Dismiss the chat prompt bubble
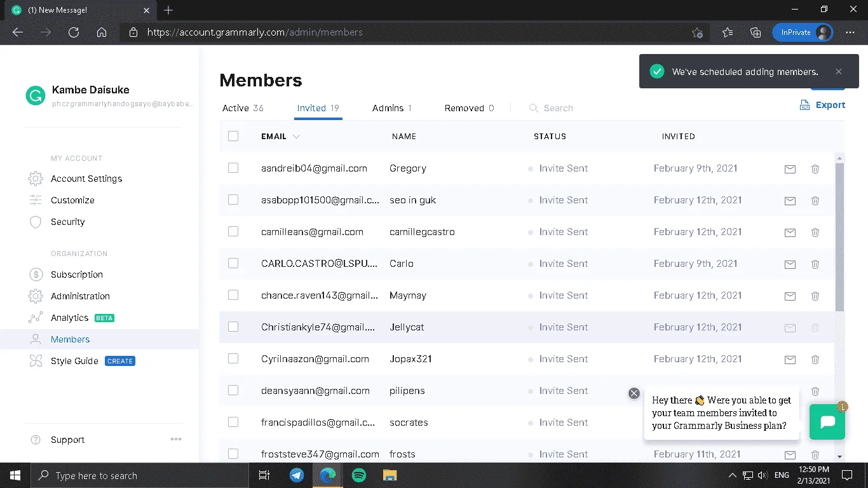 (x=634, y=393)
